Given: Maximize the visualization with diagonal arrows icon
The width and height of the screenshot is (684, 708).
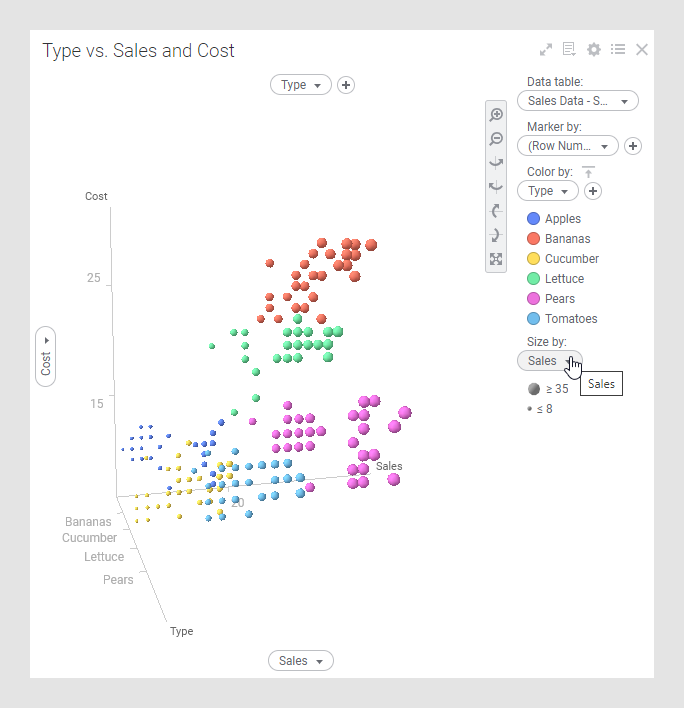Looking at the screenshot, I should (x=546, y=49).
